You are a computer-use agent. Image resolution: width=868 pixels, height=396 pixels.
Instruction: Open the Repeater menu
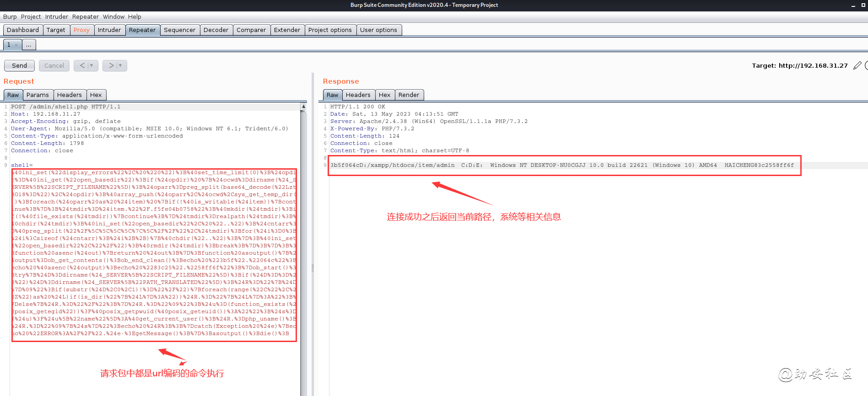click(86, 17)
